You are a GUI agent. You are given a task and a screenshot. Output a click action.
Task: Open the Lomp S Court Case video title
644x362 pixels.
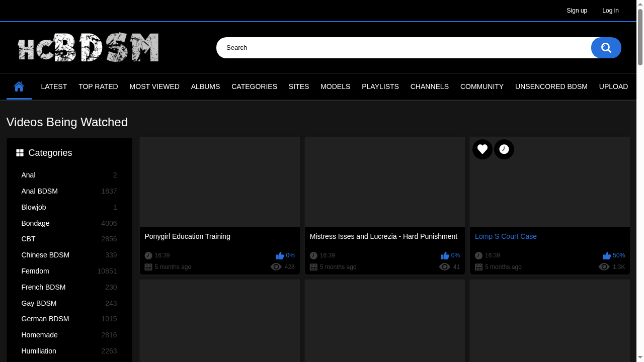(x=506, y=236)
